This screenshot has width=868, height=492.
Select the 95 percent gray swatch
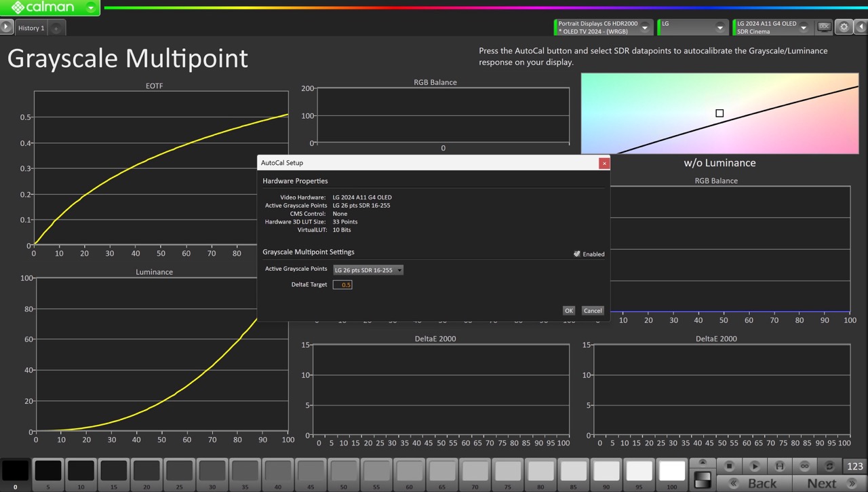[x=639, y=473]
